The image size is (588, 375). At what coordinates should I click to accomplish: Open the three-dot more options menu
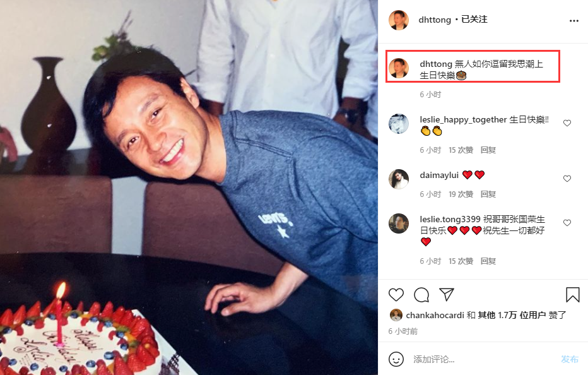point(573,21)
